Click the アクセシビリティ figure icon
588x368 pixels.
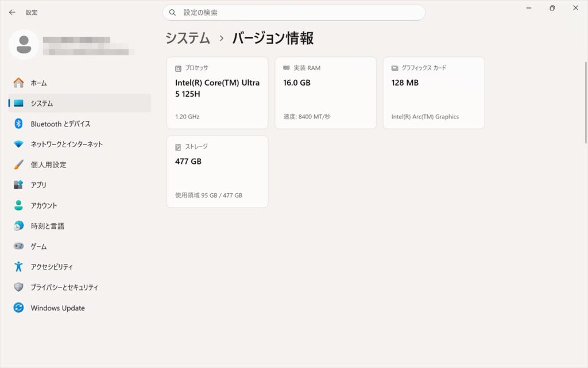click(18, 267)
